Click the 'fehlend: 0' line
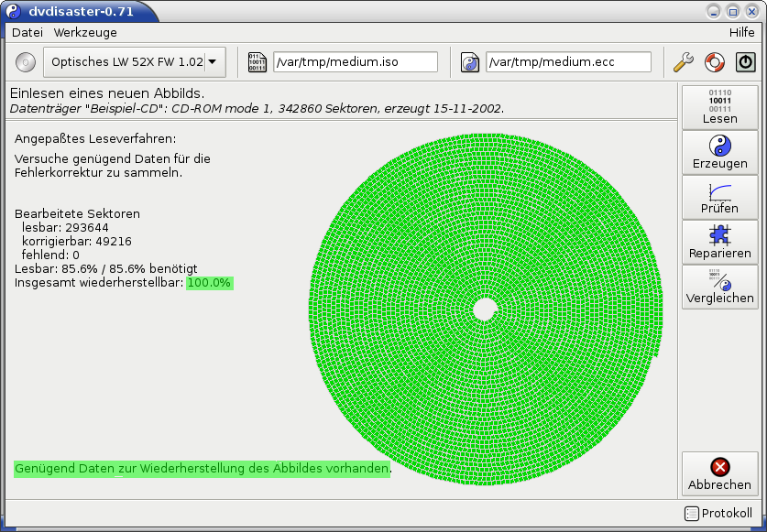 click(x=50, y=255)
